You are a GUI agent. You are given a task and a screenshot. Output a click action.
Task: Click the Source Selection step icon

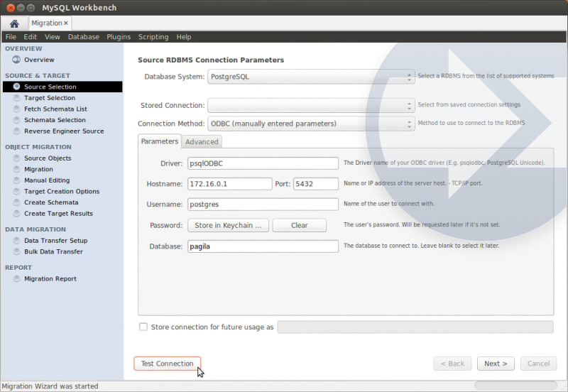tap(16, 87)
